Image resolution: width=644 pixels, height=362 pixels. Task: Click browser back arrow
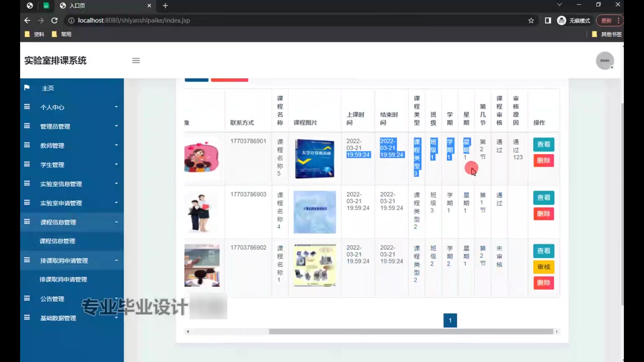(x=27, y=20)
